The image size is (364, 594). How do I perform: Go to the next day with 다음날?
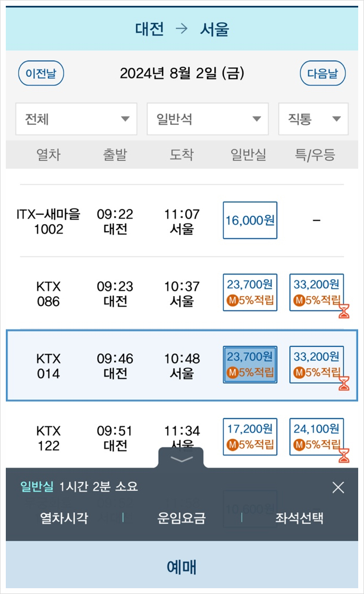[323, 74]
